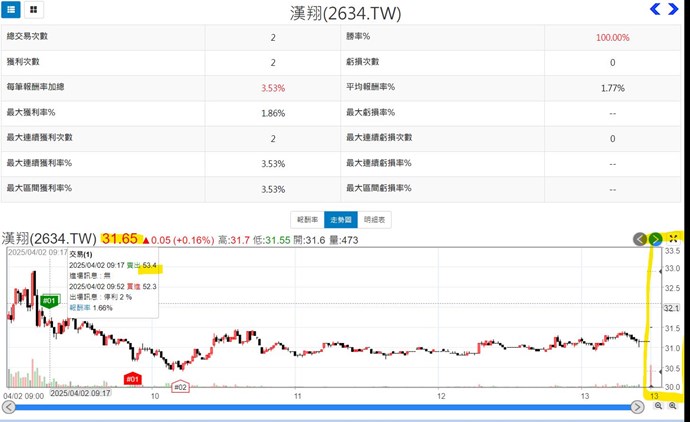690x422 pixels.
Task: Click the 高:31.7 high price text
Action: [x=234, y=240]
